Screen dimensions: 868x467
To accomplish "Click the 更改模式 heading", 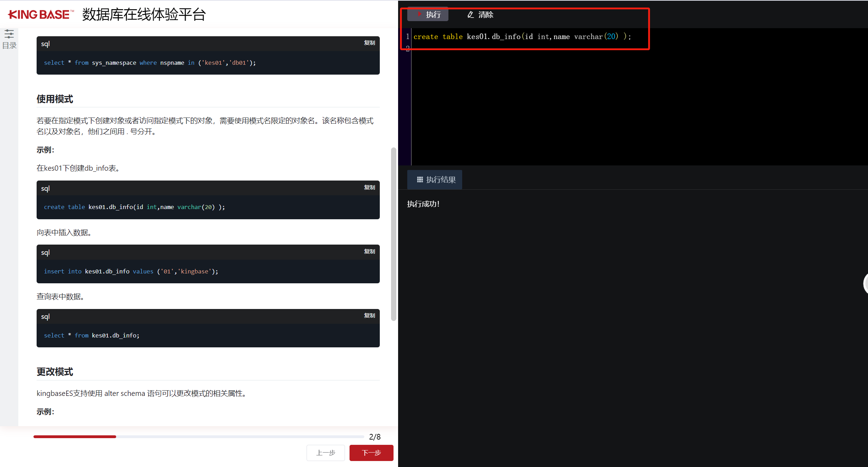I will (x=55, y=372).
